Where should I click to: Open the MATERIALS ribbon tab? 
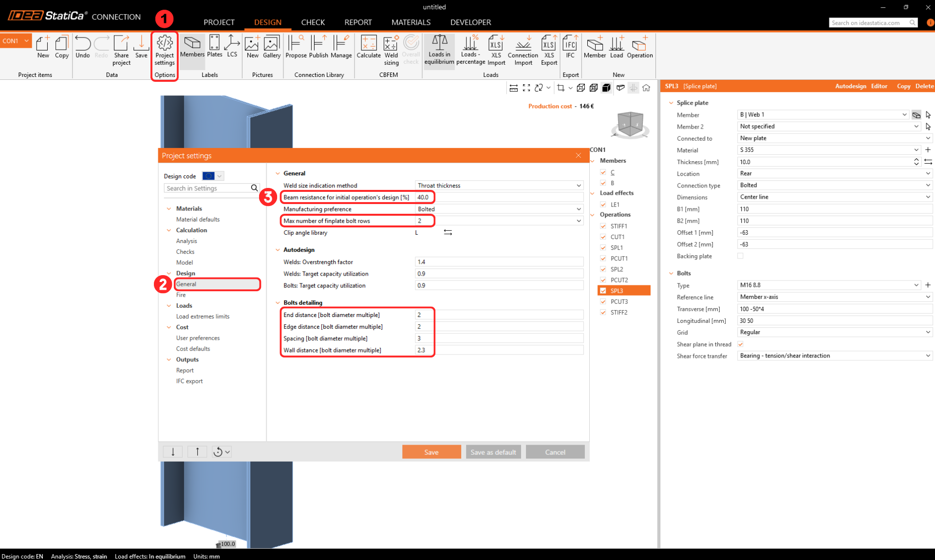[x=411, y=22]
